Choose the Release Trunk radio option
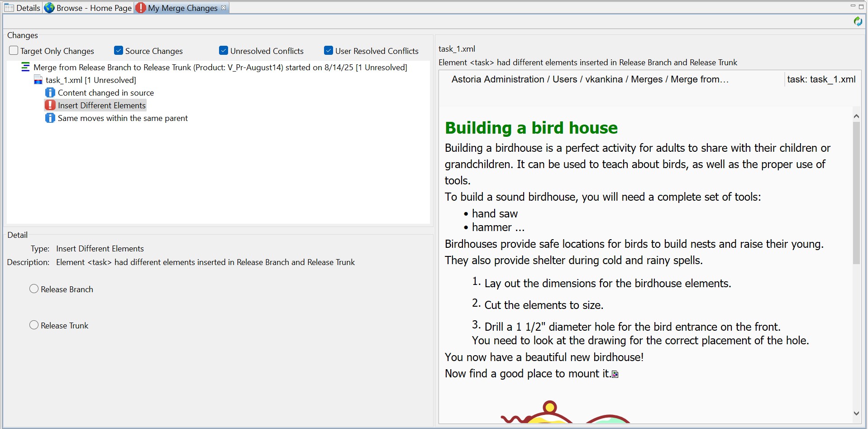This screenshot has width=868, height=429. click(34, 325)
